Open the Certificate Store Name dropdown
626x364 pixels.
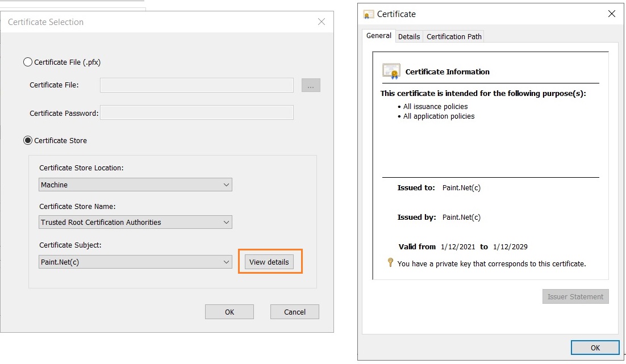tap(135, 222)
